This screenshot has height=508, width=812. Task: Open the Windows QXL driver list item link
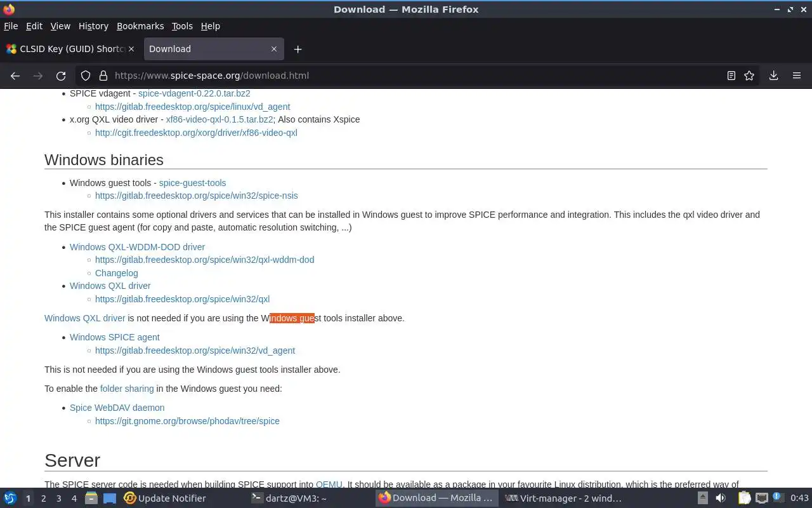point(110,286)
